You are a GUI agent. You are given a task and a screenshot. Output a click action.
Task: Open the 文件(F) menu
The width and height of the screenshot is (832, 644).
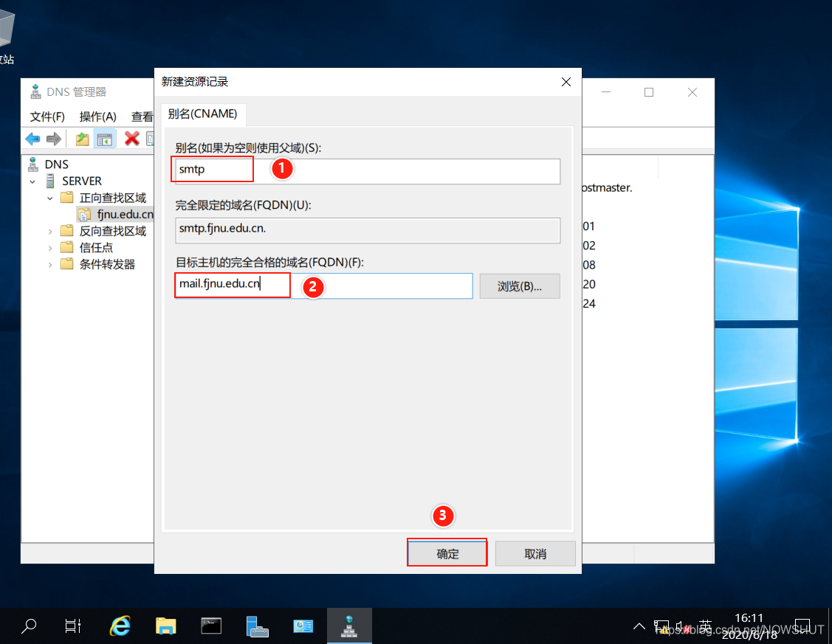(x=47, y=117)
